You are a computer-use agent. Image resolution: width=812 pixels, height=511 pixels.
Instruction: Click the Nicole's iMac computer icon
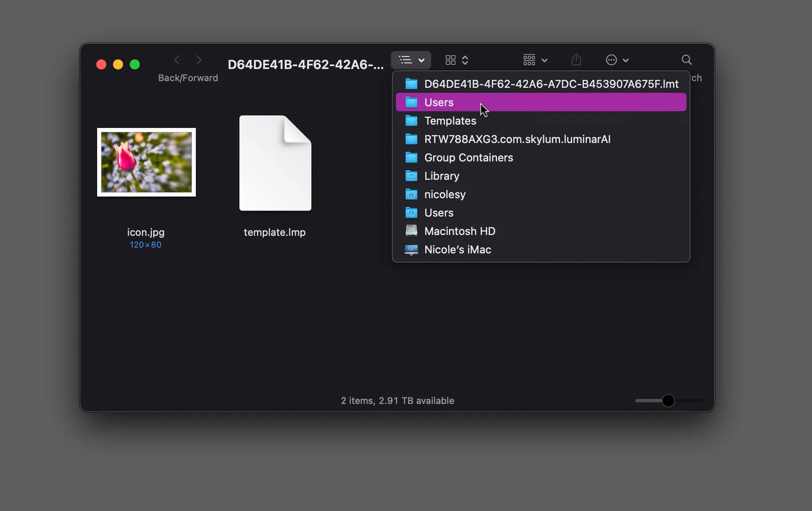[x=411, y=250]
